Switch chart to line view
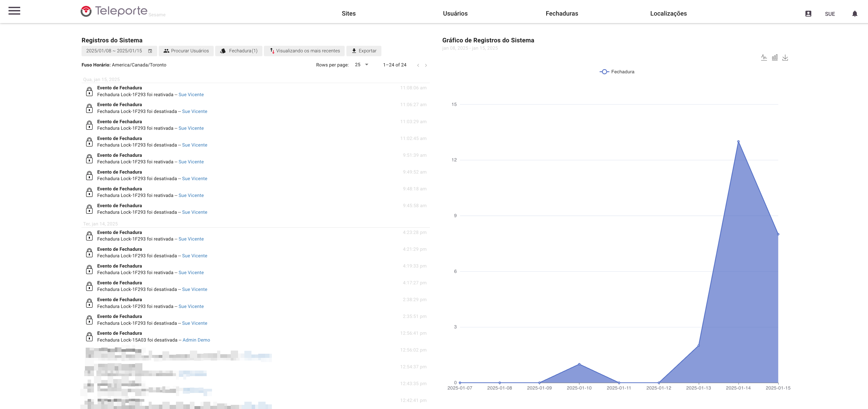 764,58
